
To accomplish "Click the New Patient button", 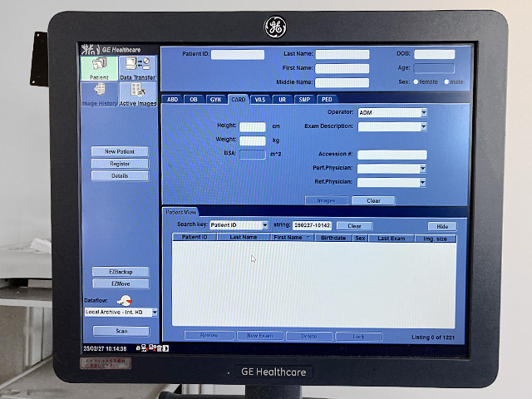I will [x=120, y=151].
